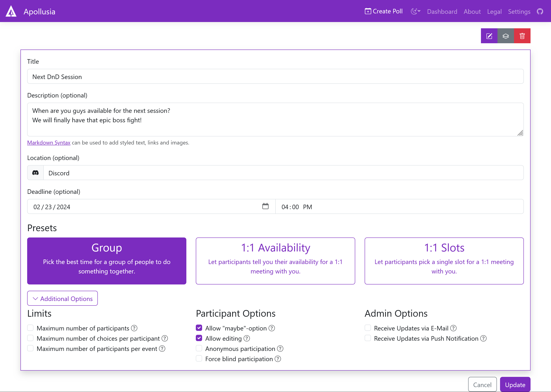Click help icon beside Receive Updates via E-Mail
551x392 pixels.
point(453,328)
